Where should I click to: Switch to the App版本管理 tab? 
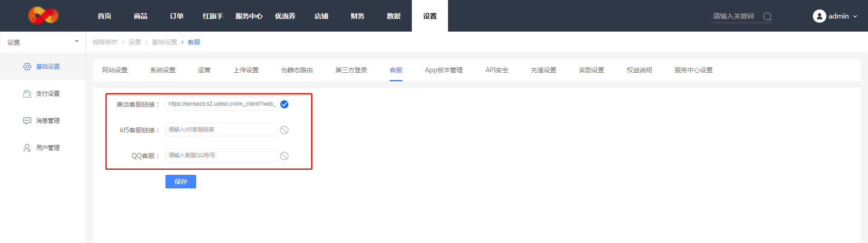(444, 70)
